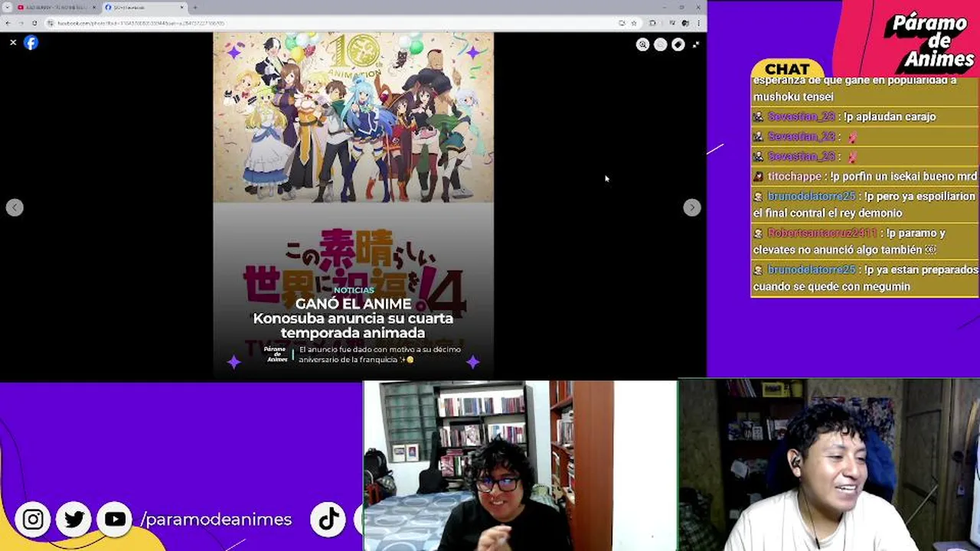Click the Páramo de Animes badge under the headline
Image resolution: width=980 pixels, height=551 pixels.
pyautogui.click(x=276, y=354)
